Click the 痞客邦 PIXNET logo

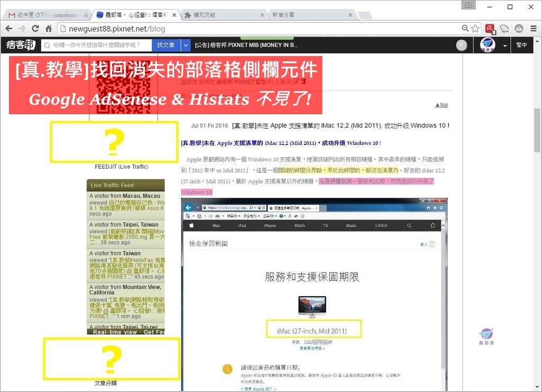21,45
